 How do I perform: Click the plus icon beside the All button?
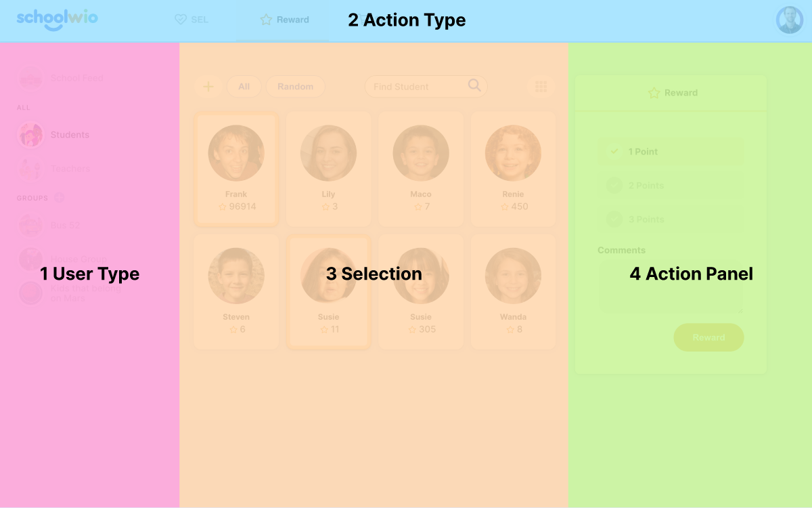pos(208,87)
